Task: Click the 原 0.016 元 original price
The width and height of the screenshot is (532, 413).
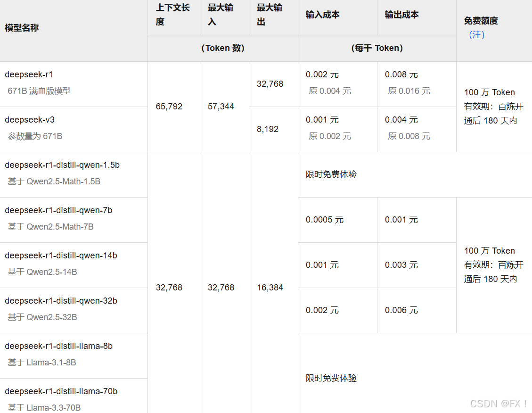Action: pos(409,91)
